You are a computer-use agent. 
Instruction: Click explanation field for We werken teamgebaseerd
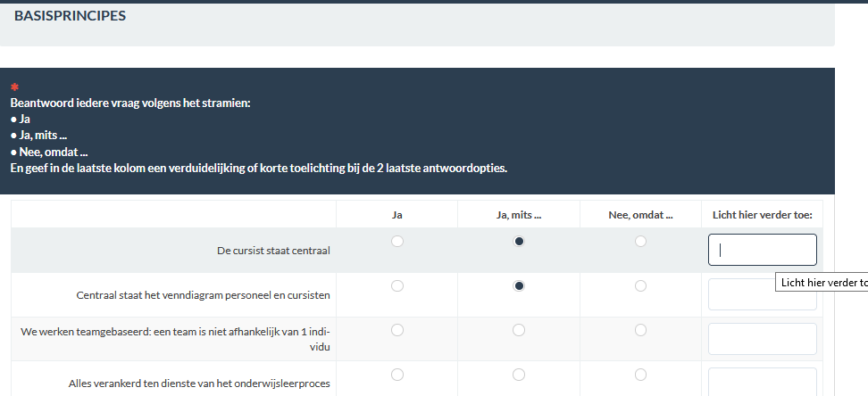click(x=763, y=339)
